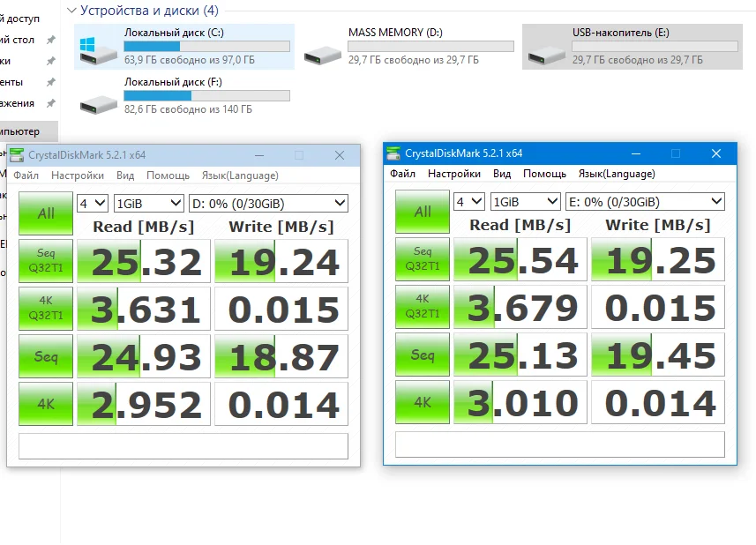Click the MASS MEMORY (D:) drive icon
Screen dimensions: 756x545
323,55
